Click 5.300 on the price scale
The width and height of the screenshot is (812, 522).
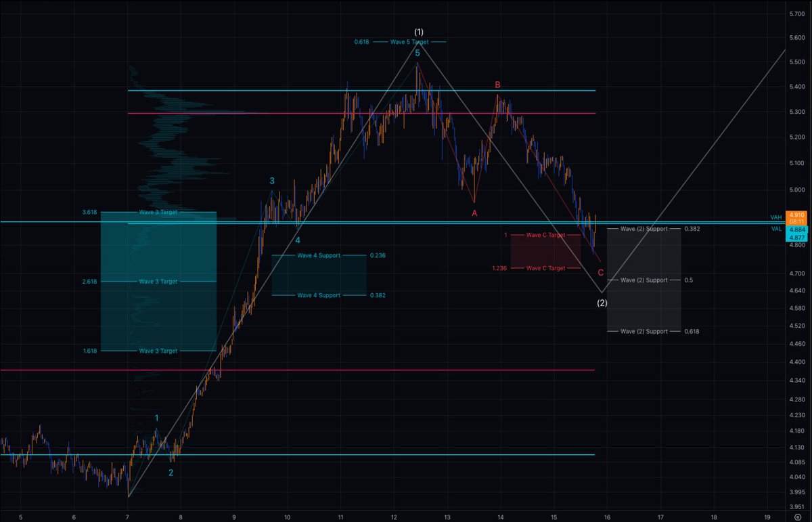click(796, 112)
